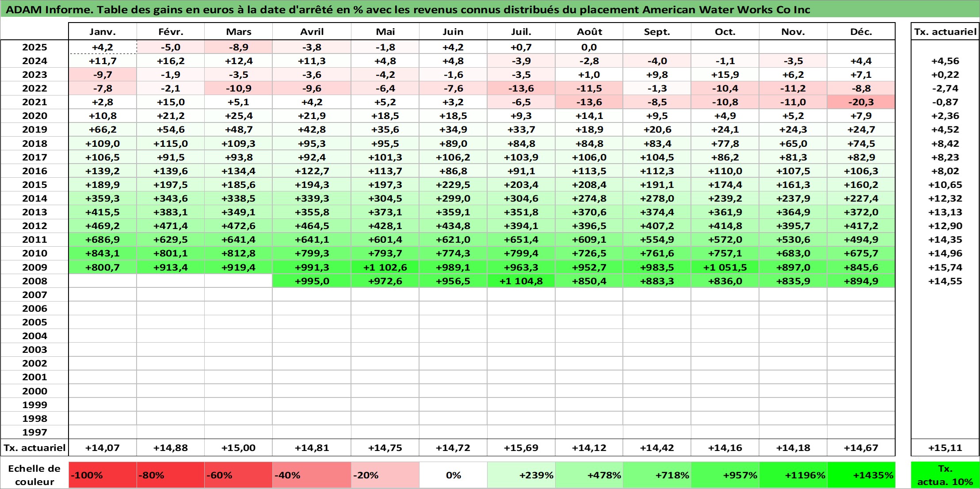Click the +718% green scale swatch
Image resolution: width=980 pixels, height=489 pixels.
[657, 475]
